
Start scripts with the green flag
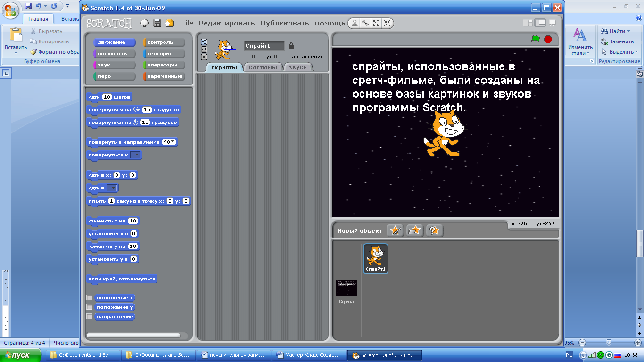[535, 39]
